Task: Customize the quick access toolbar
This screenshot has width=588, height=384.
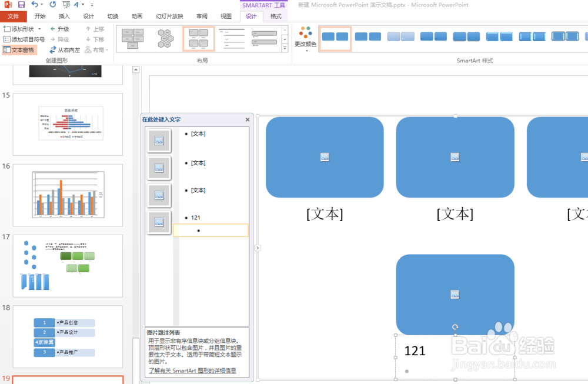Action: [x=92, y=5]
